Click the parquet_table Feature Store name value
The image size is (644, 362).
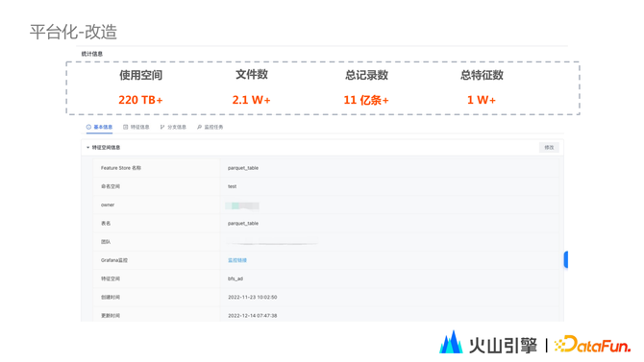(243, 168)
